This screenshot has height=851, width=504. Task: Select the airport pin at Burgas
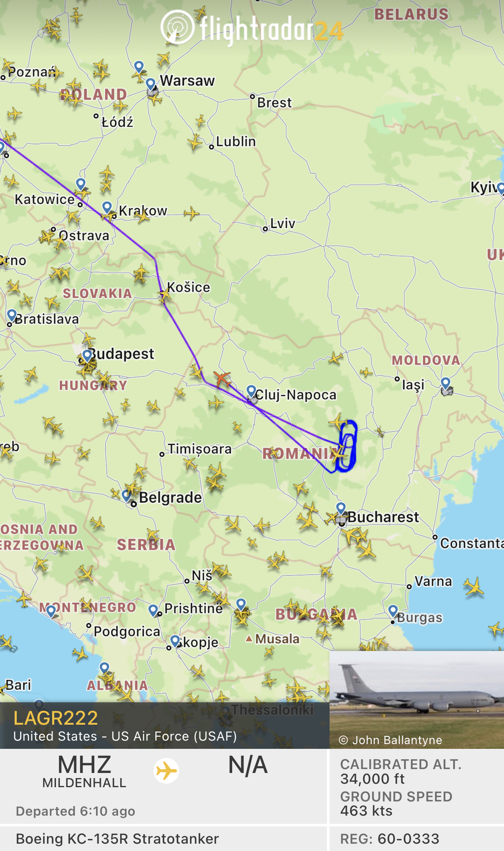(x=393, y=611)
